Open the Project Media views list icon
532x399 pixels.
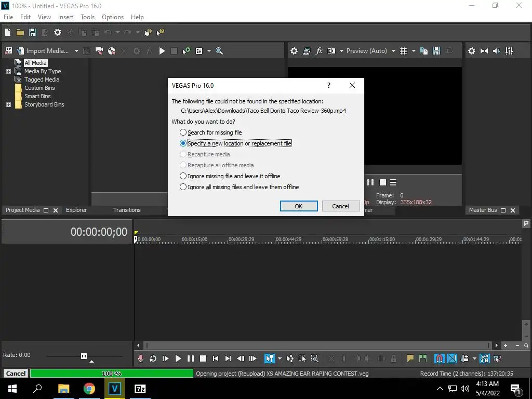click(x=199, y=51)
